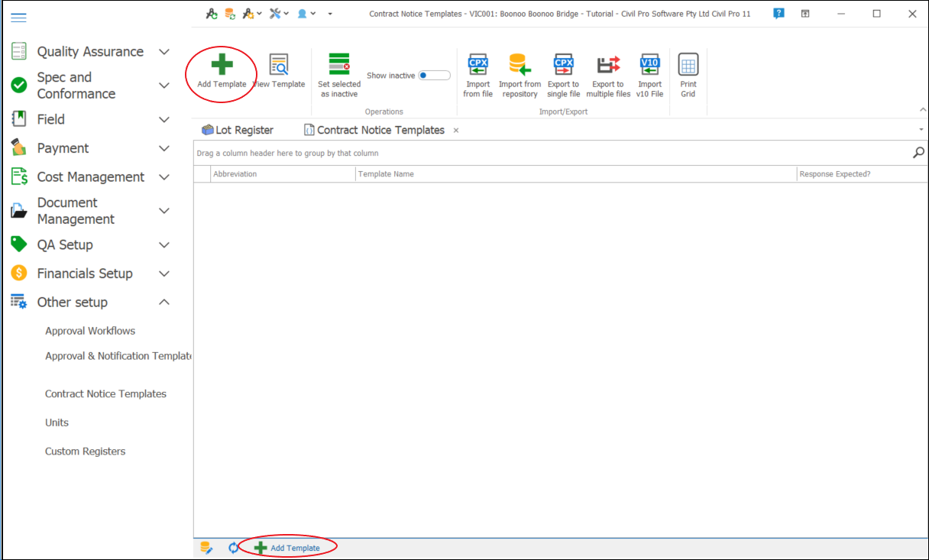Click Import from file icon
The width and height of the screenshot is (929, 560).
point(477,66)
